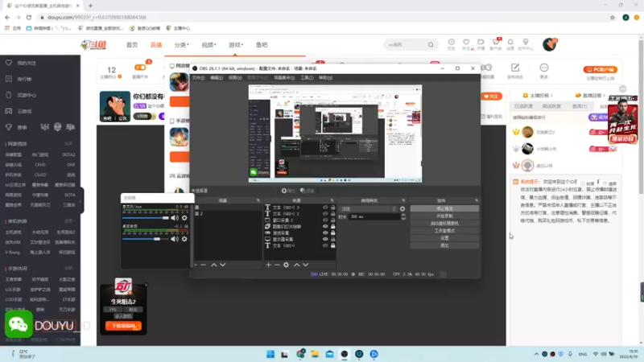Toggle visibility of 窗口采集 2 source
Screen dimensions: 644x362
click(325, 220)
